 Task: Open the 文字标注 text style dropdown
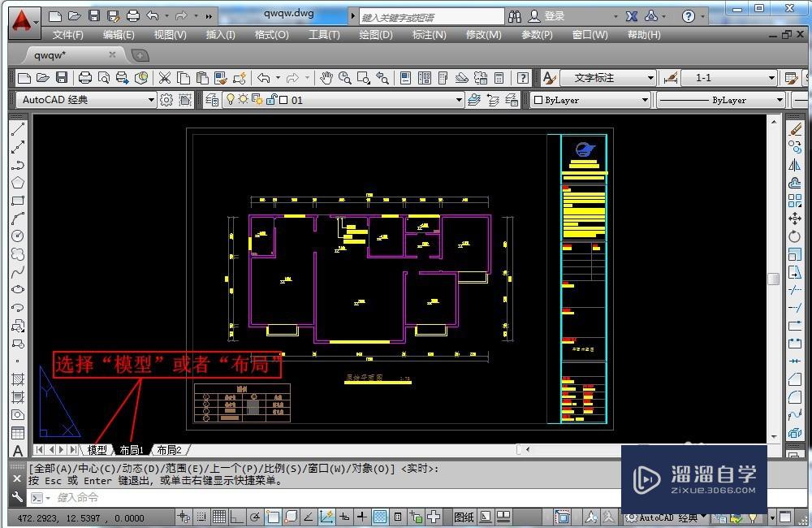click(650, 78)
